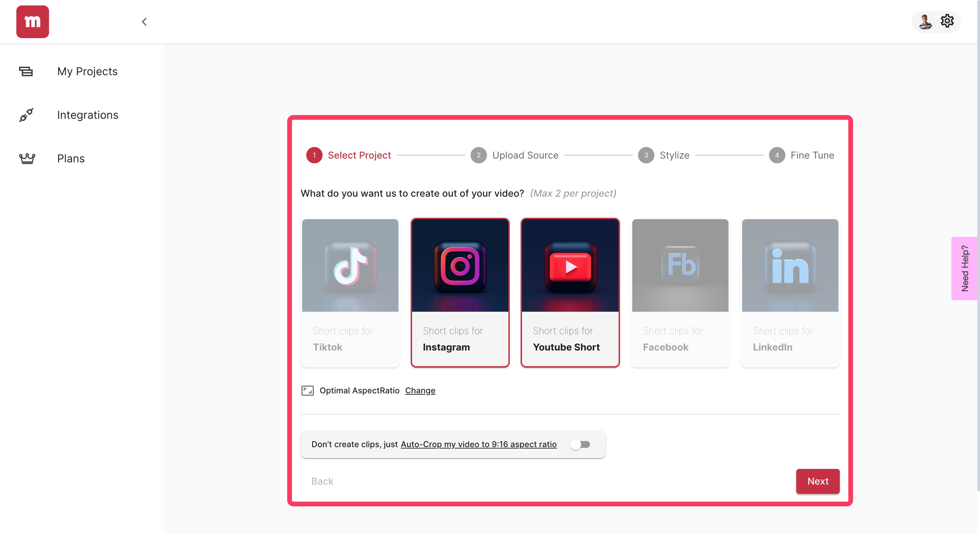Open the Fine Tune step
980x537 pixels.
[x=812, y=155]
